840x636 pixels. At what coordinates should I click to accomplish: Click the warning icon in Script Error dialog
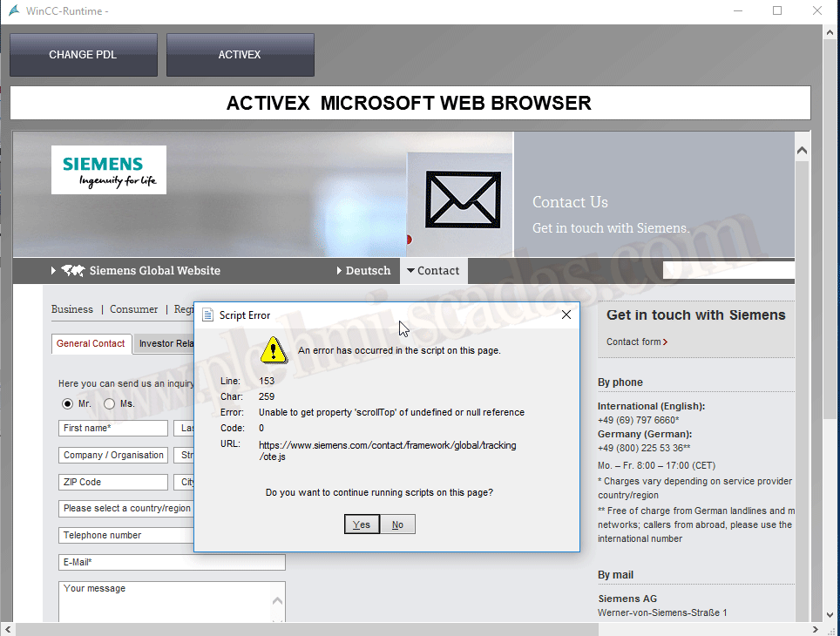point(274,349)
